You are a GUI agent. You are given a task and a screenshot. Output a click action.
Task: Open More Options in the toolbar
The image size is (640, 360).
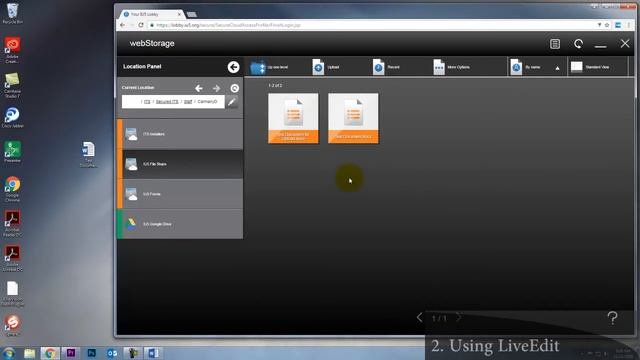point(451,67)
